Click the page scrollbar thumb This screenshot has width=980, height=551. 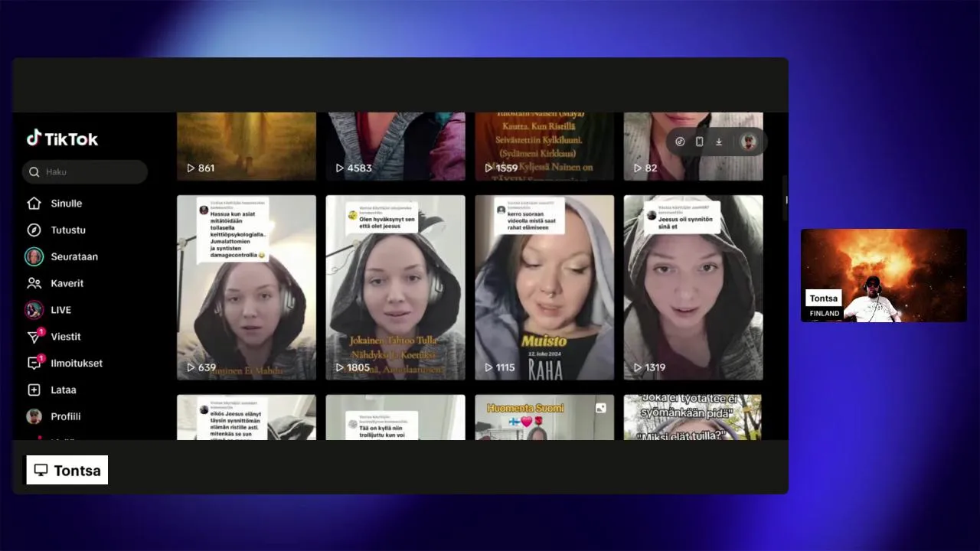point(785,199)
